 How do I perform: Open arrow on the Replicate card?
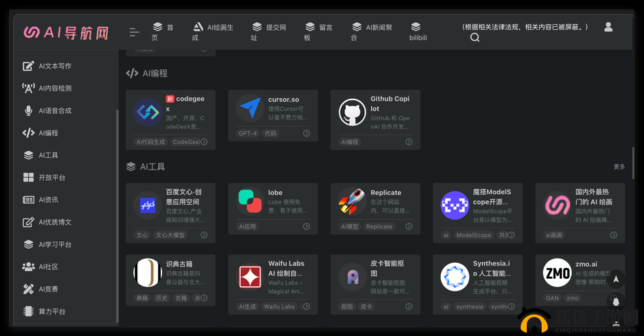[408, 226]
